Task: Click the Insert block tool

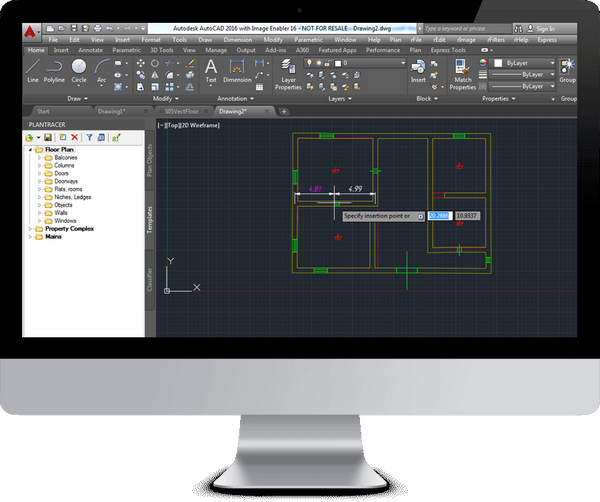Action: tap(418, 71)
